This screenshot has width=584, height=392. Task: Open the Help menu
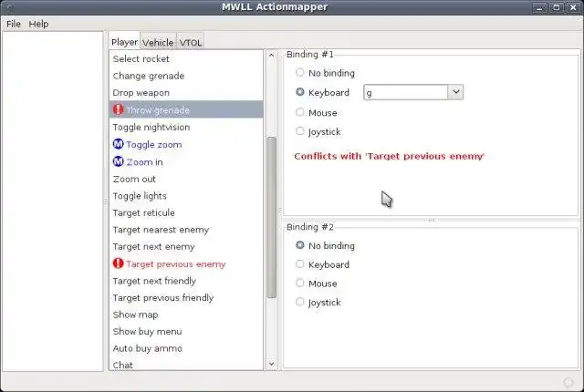coord(38,24)
